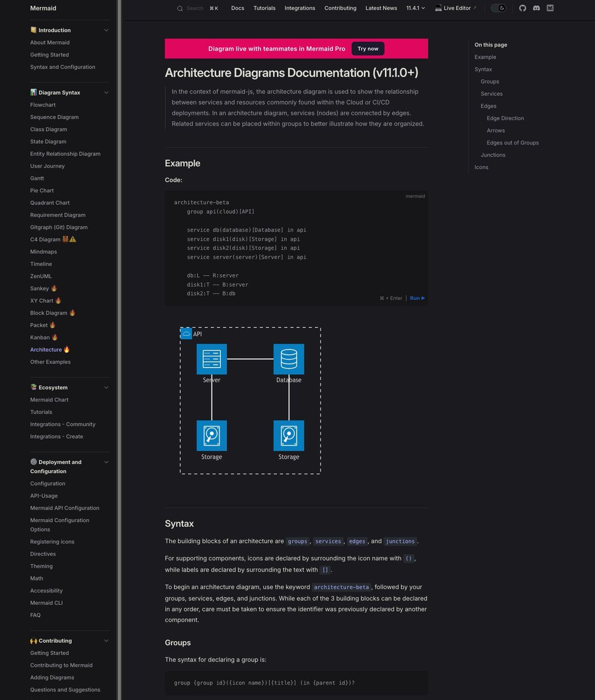Viewport: 595px width, 700px height.
Task: Open Sequence Diagram in sidebar
Action: coord(54,117)
